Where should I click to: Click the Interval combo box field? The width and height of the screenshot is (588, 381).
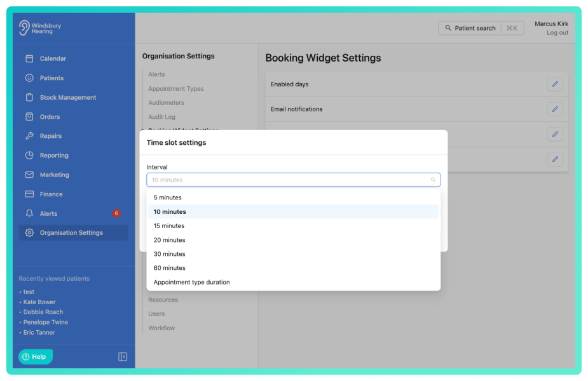tap(293, 180)
